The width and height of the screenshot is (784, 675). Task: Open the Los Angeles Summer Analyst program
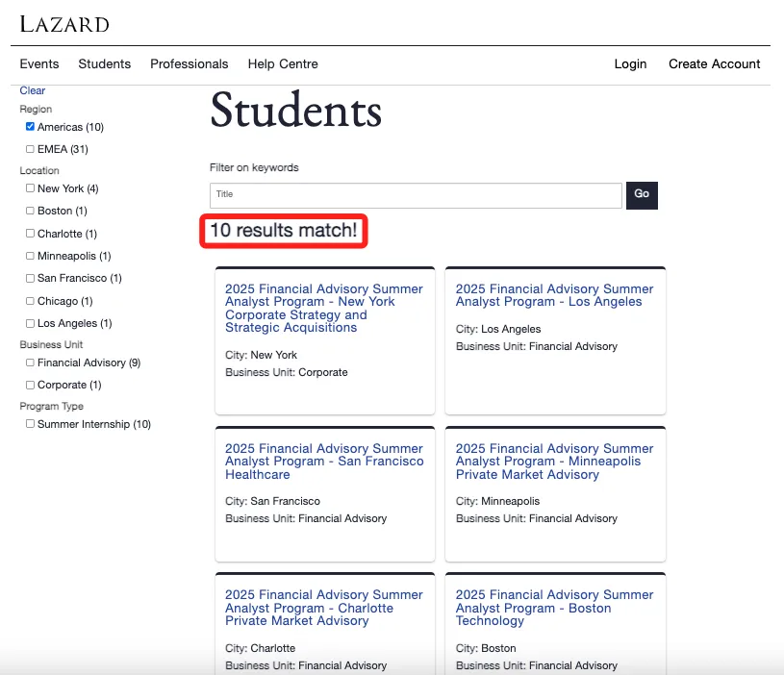[554, 295]
